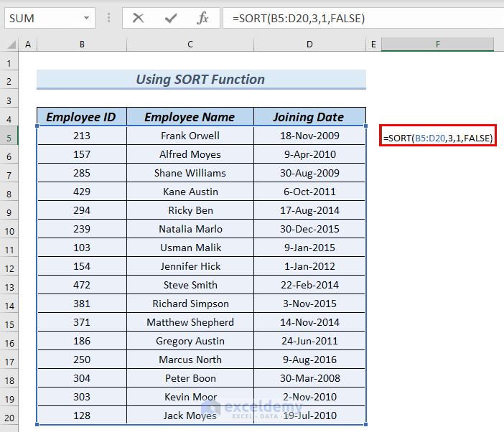Select column D header
504x432 pixels.
[x=309, y=44]
